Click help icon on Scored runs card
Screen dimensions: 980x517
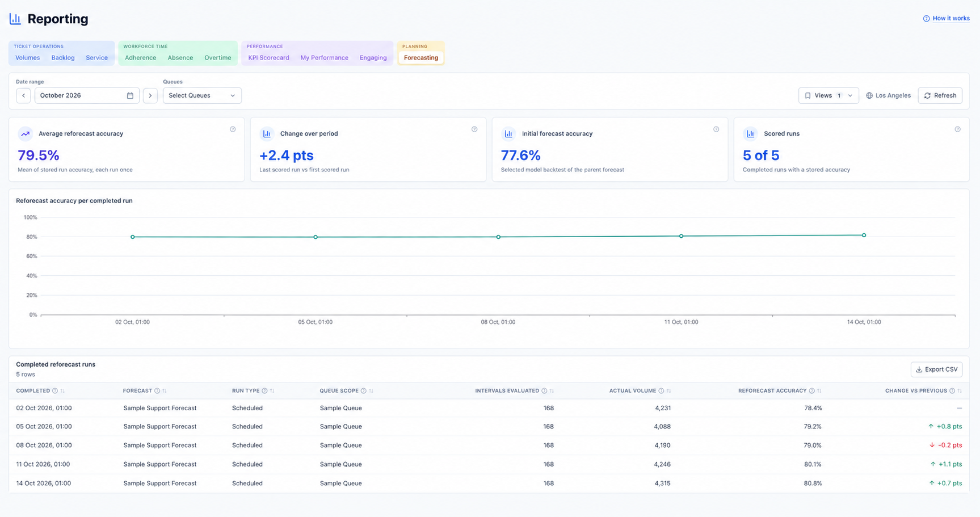[x=957, y=129]
